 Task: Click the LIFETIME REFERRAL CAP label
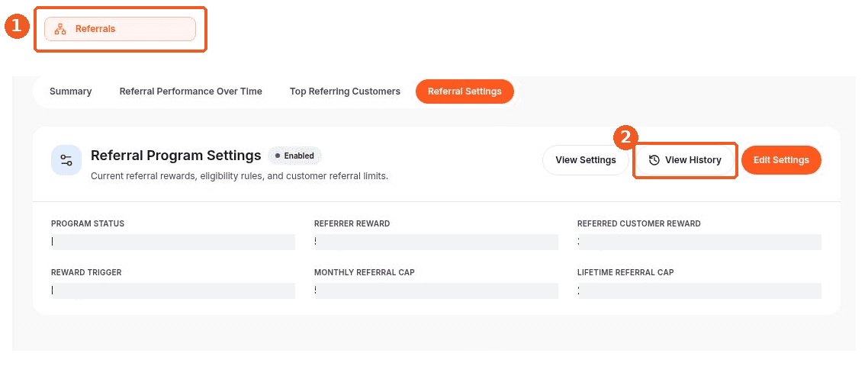tap(625, 272)
